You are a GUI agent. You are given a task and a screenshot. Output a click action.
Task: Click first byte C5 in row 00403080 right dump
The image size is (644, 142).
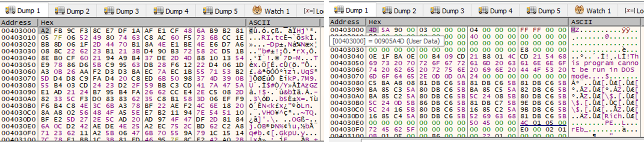373,83
